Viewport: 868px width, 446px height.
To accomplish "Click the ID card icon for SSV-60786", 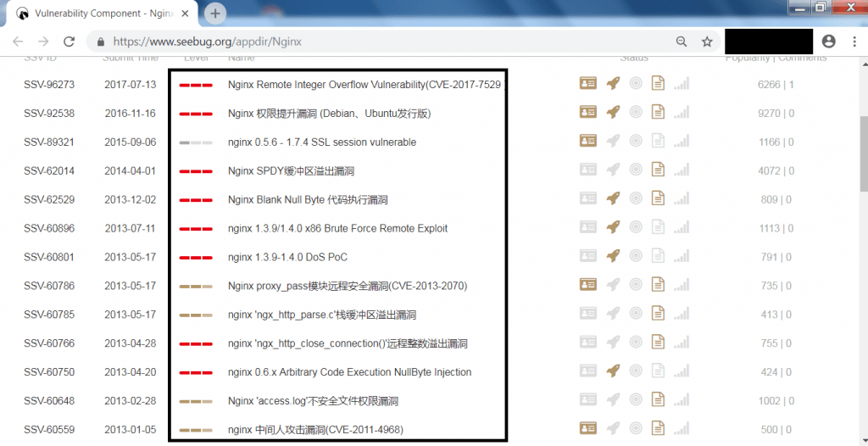I will (588, 285).
